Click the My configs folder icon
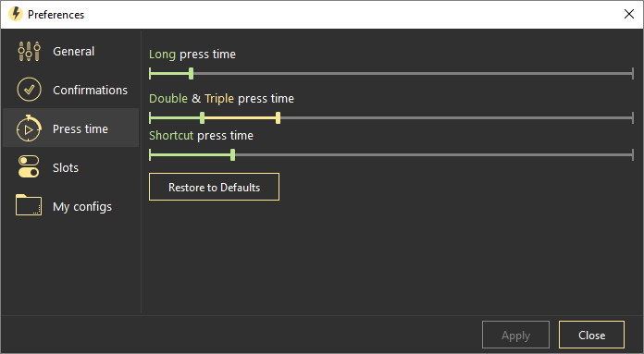 tap(29, 204)
